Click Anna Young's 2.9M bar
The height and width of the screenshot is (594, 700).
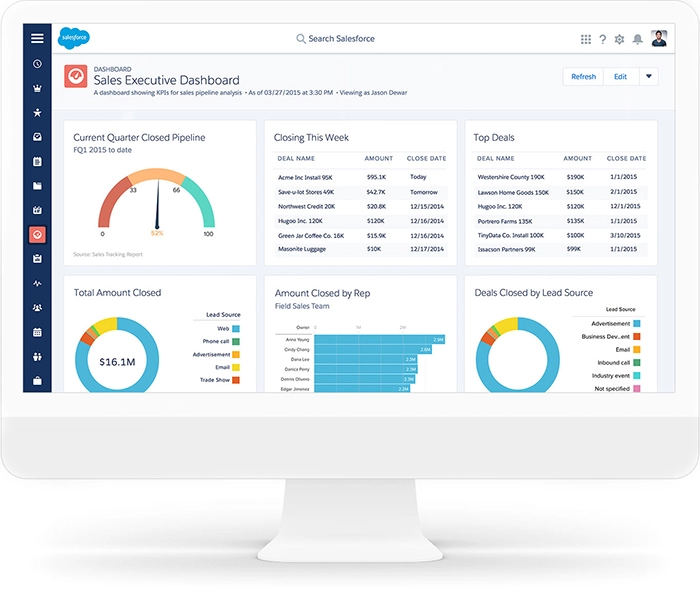(379, 340)
